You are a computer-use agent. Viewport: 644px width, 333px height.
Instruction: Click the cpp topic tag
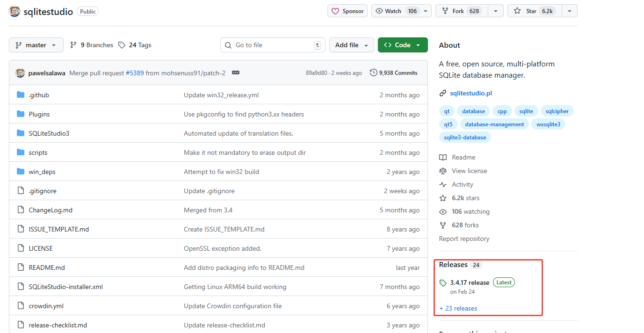click(502, 111)
